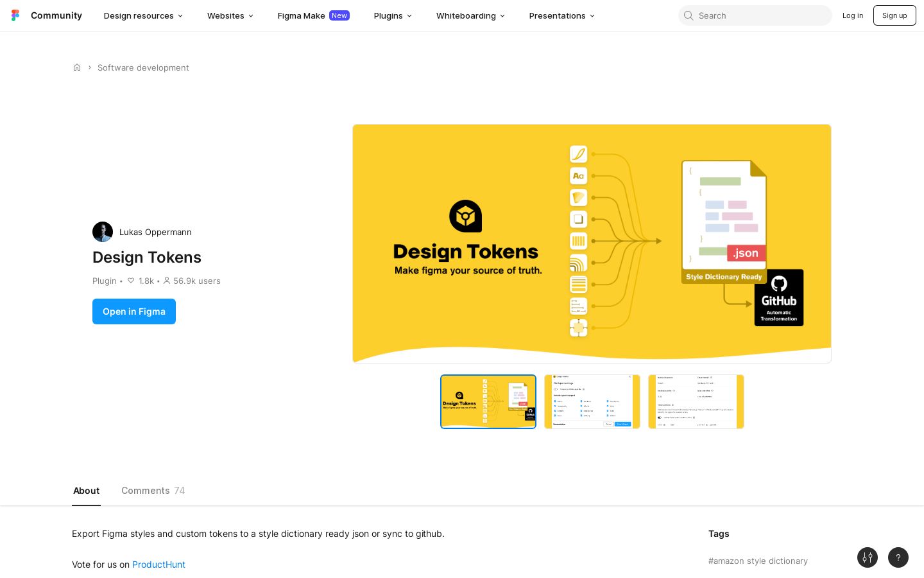Click the search magnifier icon
Viewport: 924px width, 578px height.
[689, 15]
